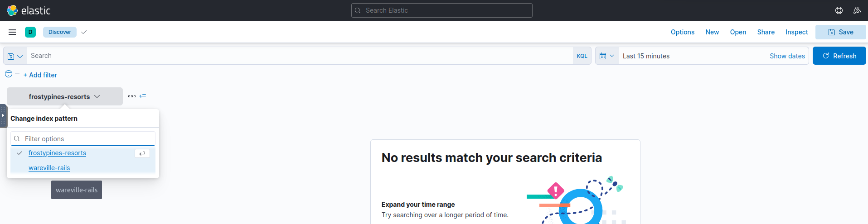868x224 pixels.
Task: Click the filter options circle icon
Action: tap(9, 74)
